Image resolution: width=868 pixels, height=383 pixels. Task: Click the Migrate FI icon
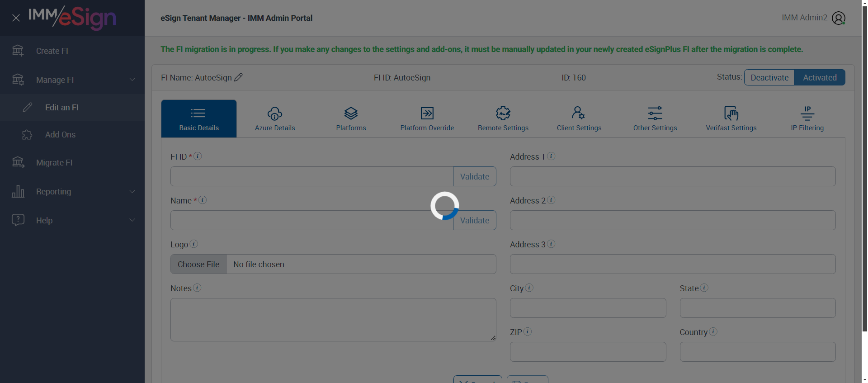tap(18, 162)
